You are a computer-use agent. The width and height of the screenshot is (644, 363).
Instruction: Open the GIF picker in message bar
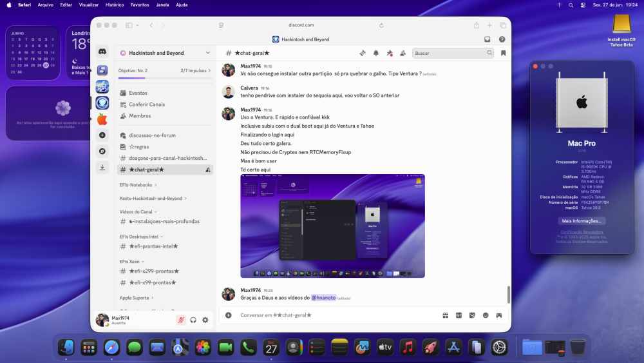coord(459,315)
